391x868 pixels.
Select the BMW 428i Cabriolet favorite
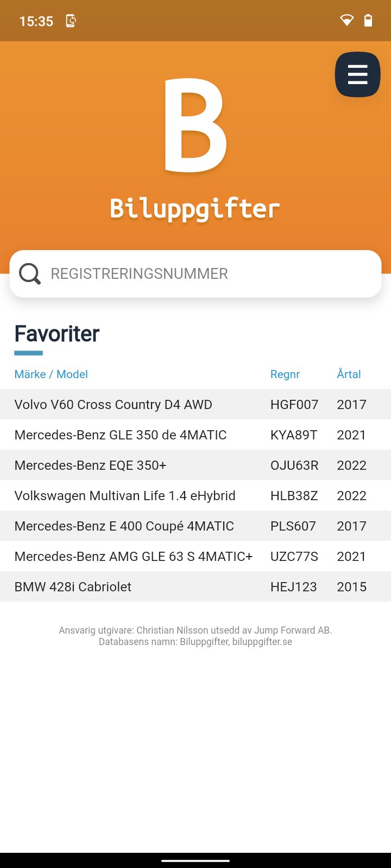tap(73, 587)
